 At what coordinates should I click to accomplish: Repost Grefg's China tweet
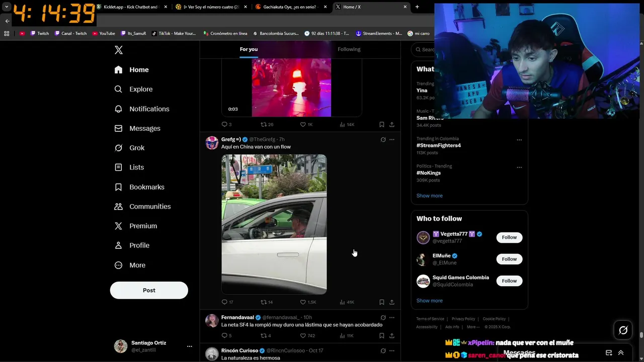click(267, 302)
